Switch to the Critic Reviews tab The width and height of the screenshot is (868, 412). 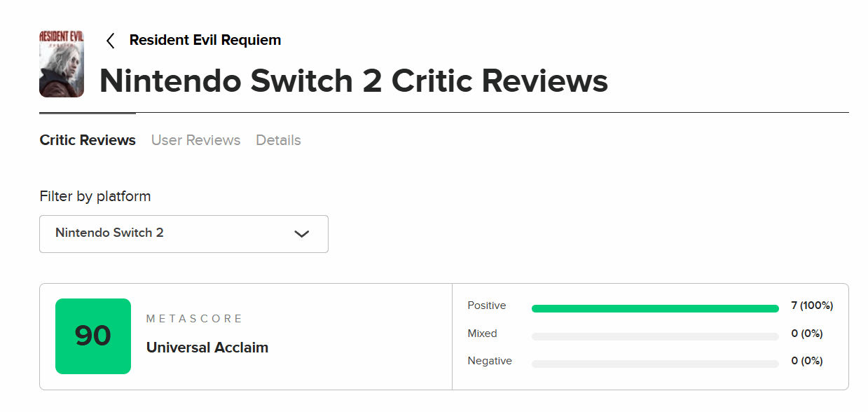click(x=88, y=140)
